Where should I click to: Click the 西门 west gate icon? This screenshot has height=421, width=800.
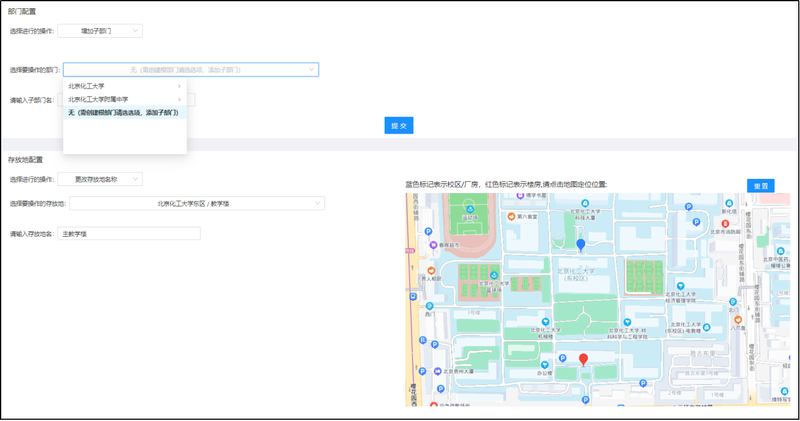(430, 306)
